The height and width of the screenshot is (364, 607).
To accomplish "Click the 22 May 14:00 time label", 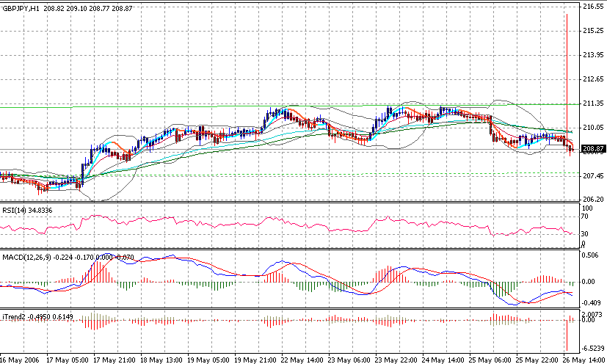I will [x=302, y=360].
